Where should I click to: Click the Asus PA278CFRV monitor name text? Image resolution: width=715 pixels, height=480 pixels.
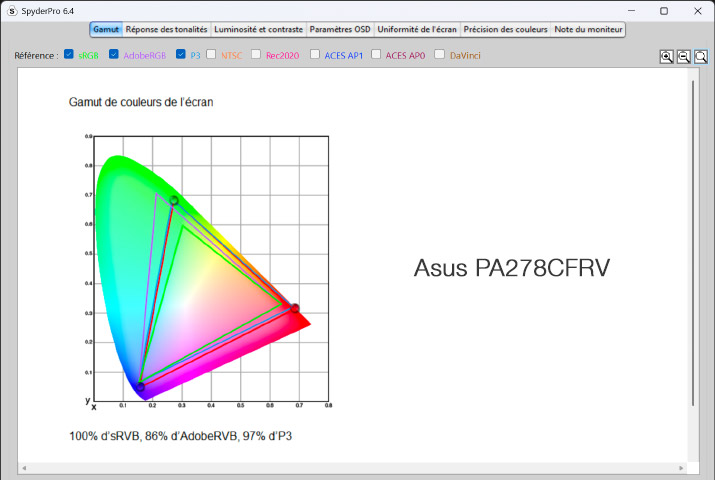[512, 268]
